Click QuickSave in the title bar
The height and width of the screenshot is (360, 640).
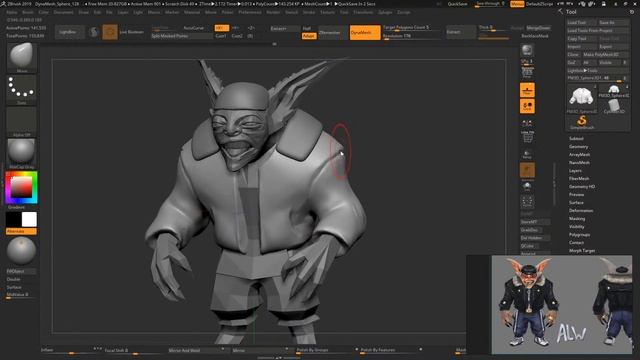click(x=457, y=4)
